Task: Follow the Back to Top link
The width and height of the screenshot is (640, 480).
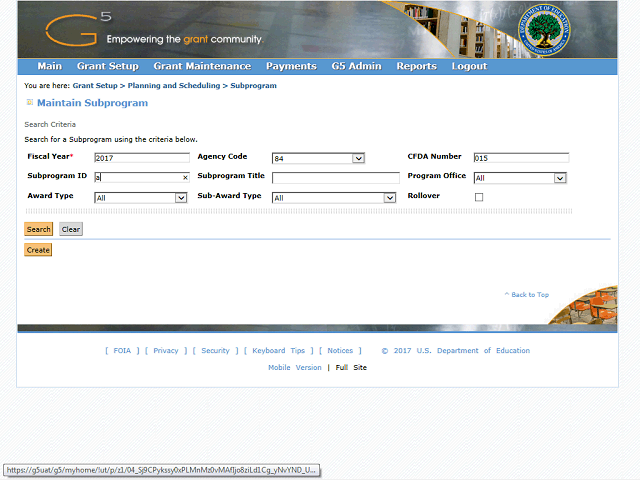Action: pyautogui.click(x=529, y=295)
